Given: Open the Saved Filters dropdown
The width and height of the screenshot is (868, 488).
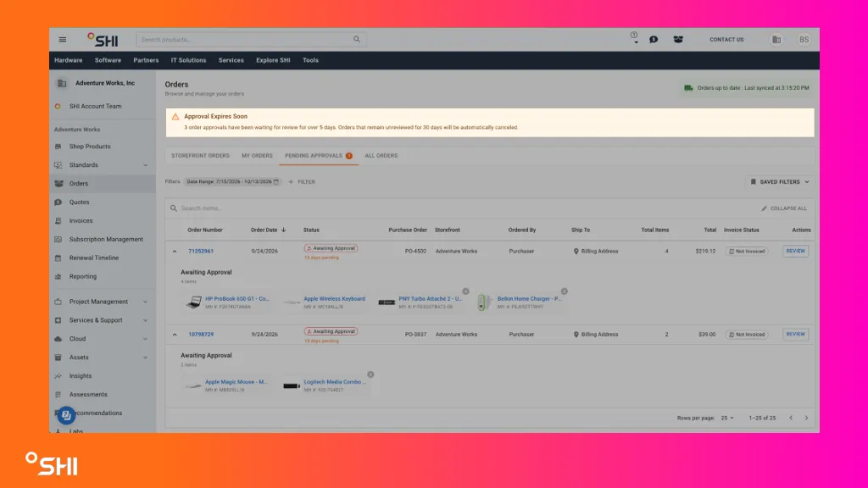Looking at the screenshot, I should (780, 181).
